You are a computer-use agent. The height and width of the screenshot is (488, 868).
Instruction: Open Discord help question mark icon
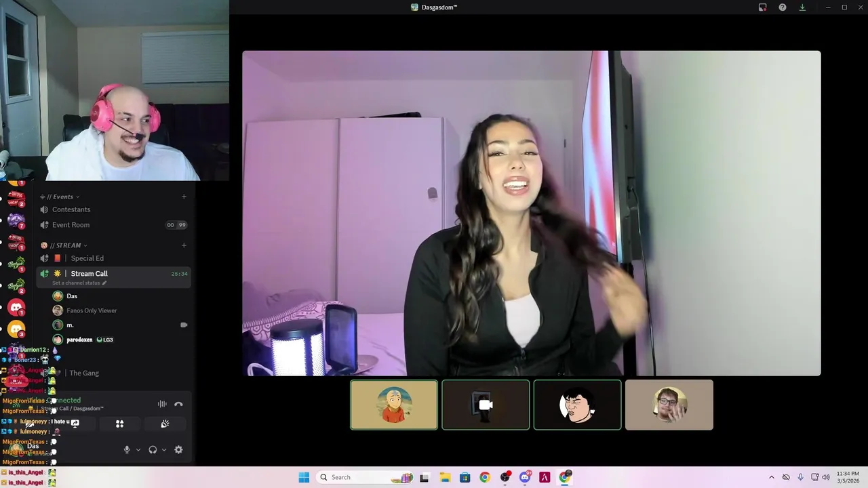783,7
